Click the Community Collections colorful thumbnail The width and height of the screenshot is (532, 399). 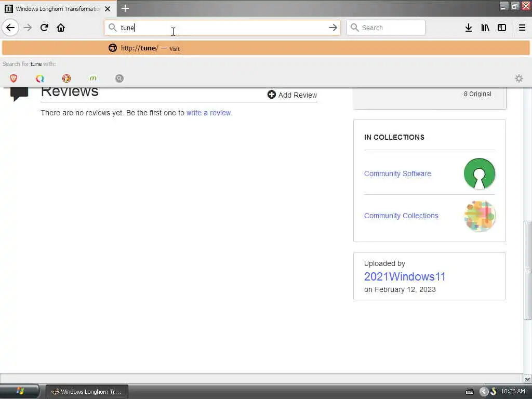pyautogui.click(x=480, y=216)
